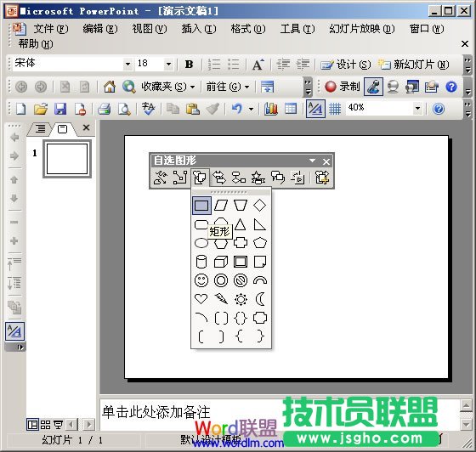Viewport: 476px width, 452px height.
Task: Choose the Trapezoid basic shape
Action: pyautogui.click(x=241, y=206)
